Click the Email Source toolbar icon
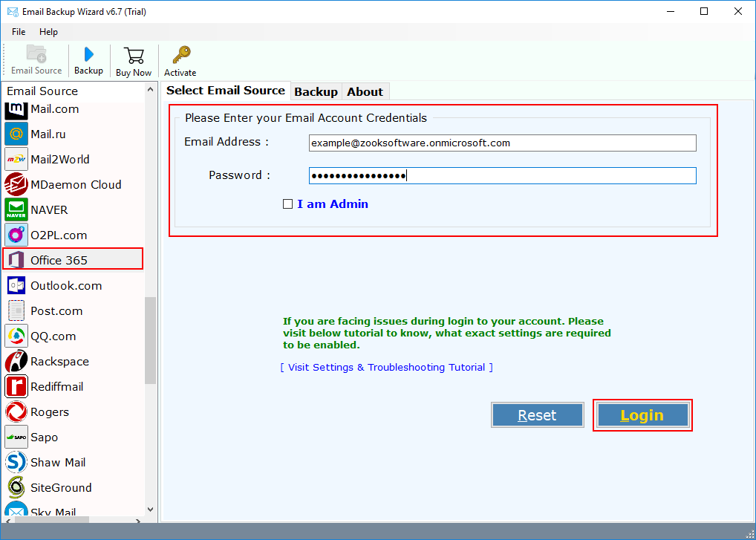 pos(36,53)
